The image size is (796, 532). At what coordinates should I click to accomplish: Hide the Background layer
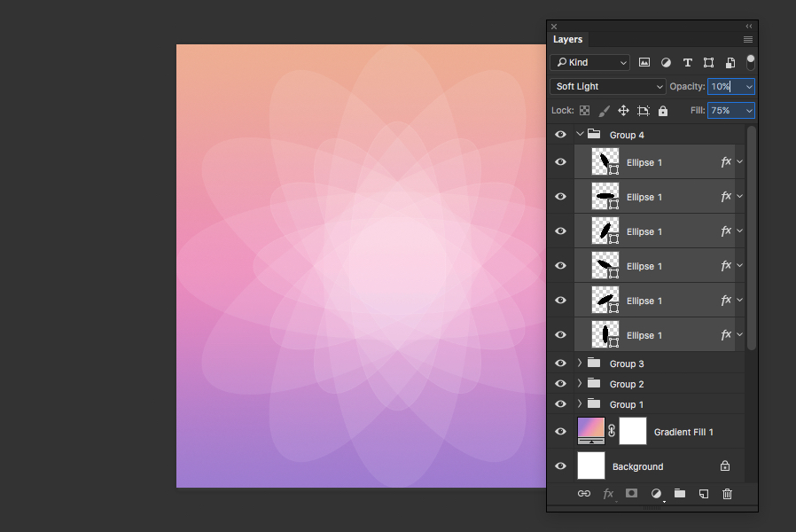click(560, 465)
